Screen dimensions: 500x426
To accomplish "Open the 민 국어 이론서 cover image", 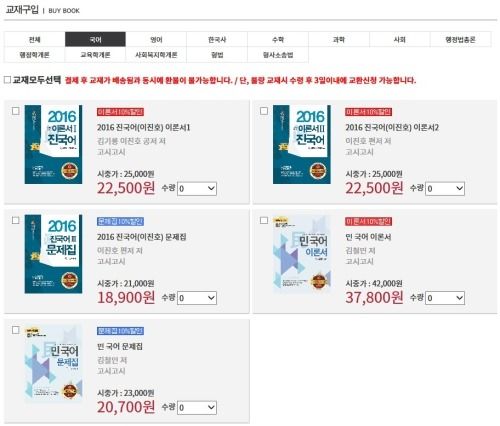I will pos(302,254).
